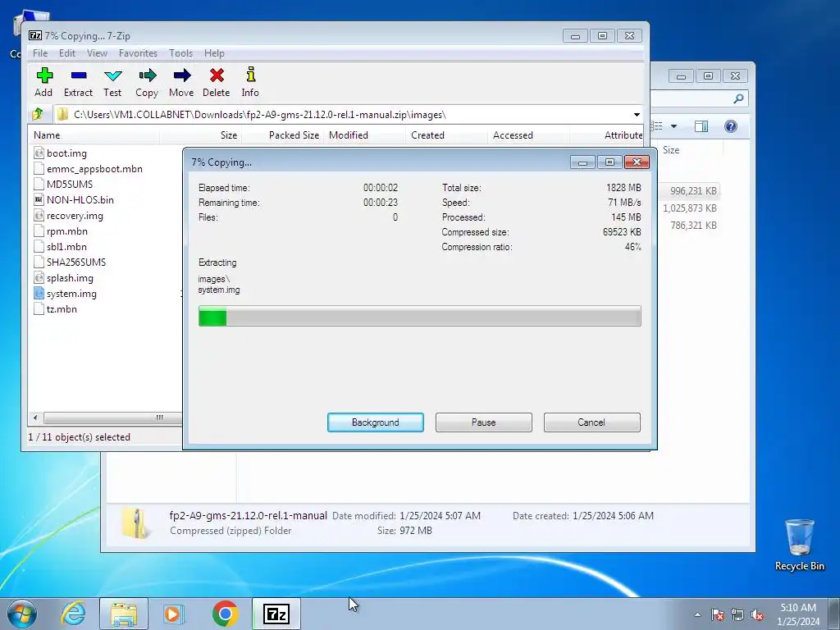This screenshot has height=630, width=840.
Task: Select the SHA256SUMS file
Action: click(76, 262)
